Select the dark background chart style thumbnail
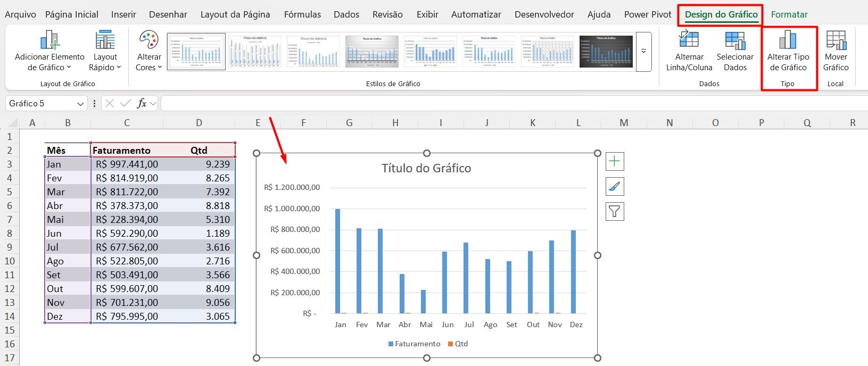868x366 pixels. [606, 52]
